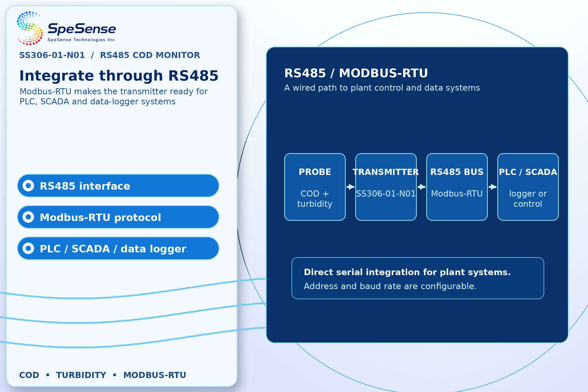Click 'SpeSense Technologies Inc.' tagline
588x392 pixels.
tap(82, 40)
